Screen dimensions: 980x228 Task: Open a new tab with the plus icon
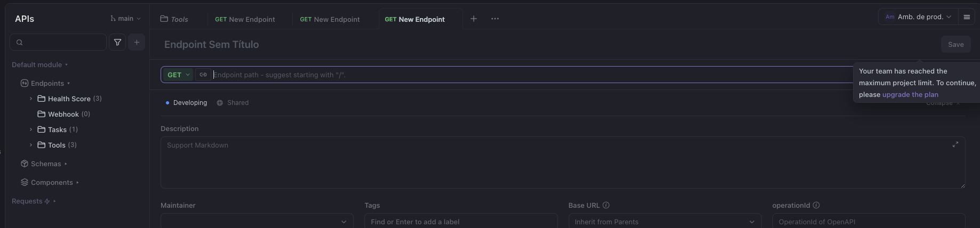pyautogui.click(x=473, y=19)
